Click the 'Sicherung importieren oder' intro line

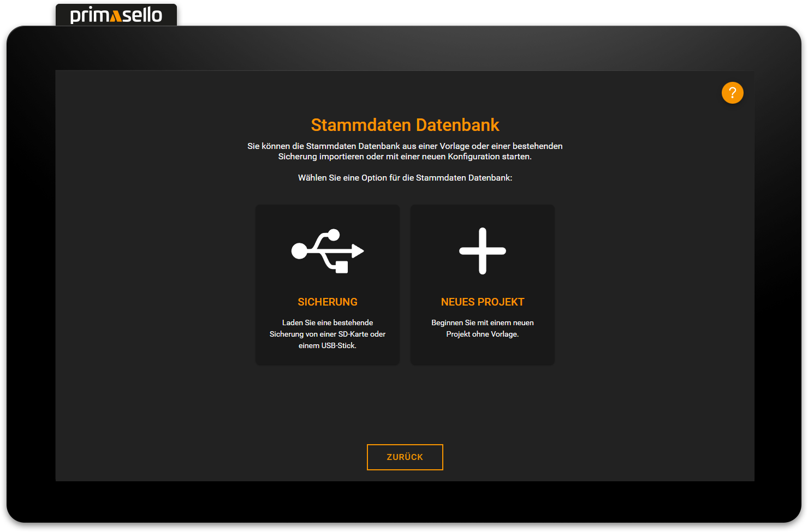pos(405,157)
